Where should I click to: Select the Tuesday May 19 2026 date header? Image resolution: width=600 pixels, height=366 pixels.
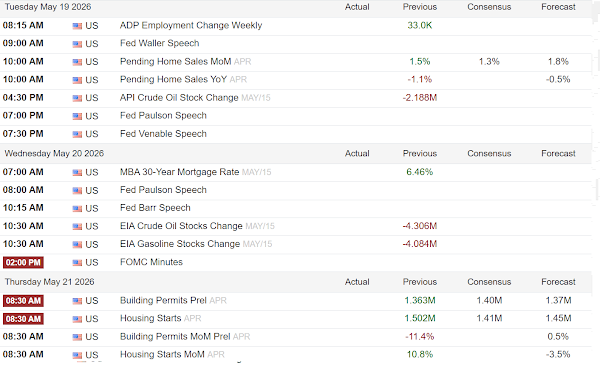48,7
